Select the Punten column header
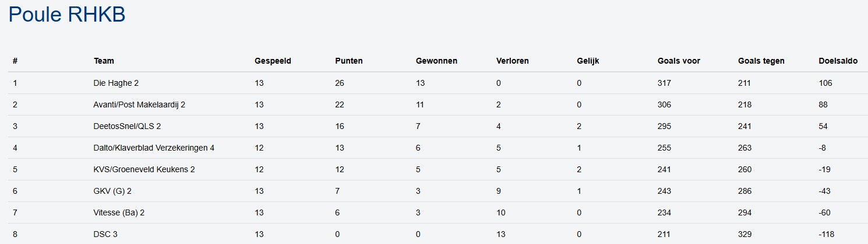 (x=349, y=61)
